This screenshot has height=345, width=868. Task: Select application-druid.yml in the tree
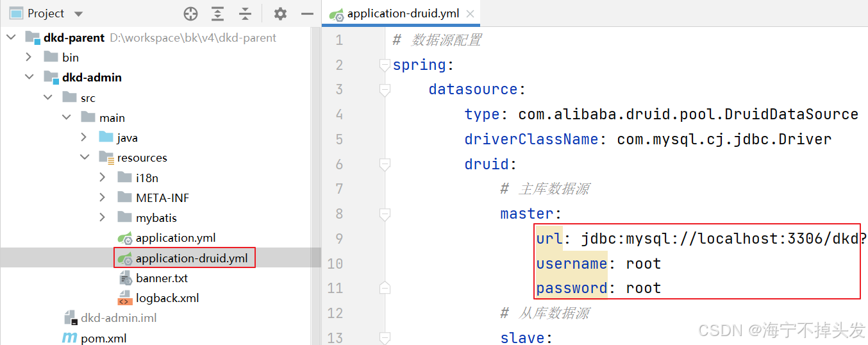191,258
